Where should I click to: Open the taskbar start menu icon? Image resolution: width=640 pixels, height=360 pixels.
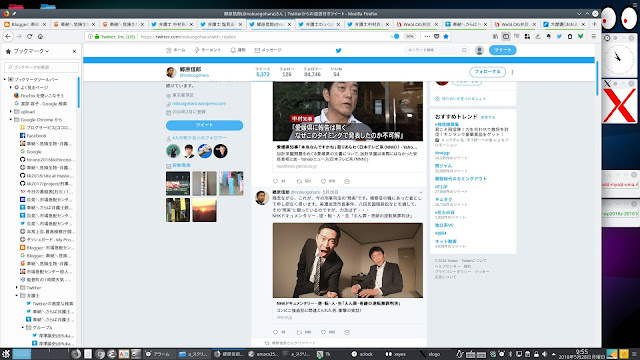[x=6, y=354]
